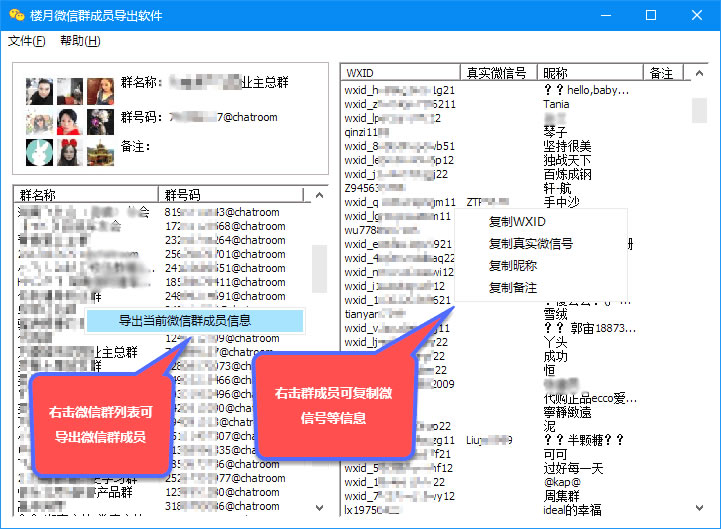Select member nicknamed 独战天下

pos(567,161)
